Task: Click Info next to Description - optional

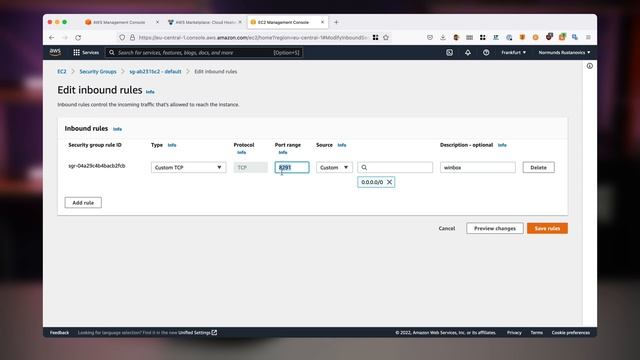Action: coord(502,145)
